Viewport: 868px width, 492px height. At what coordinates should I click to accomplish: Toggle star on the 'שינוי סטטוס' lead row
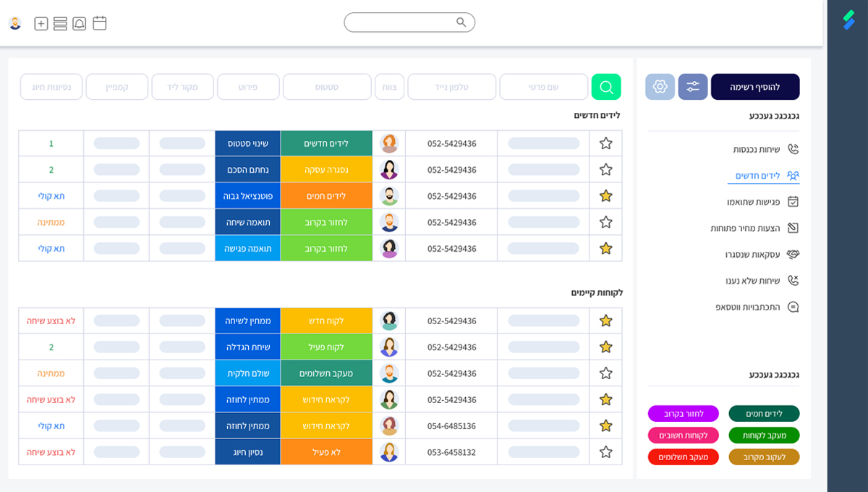point(606,143)
